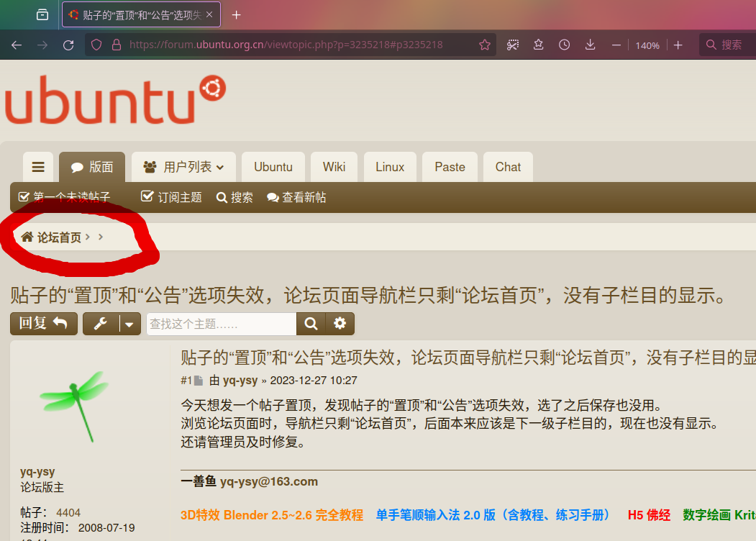Reset the 140% zoom level
Viewport: 756px width, 541px height.
coord(647,45)
